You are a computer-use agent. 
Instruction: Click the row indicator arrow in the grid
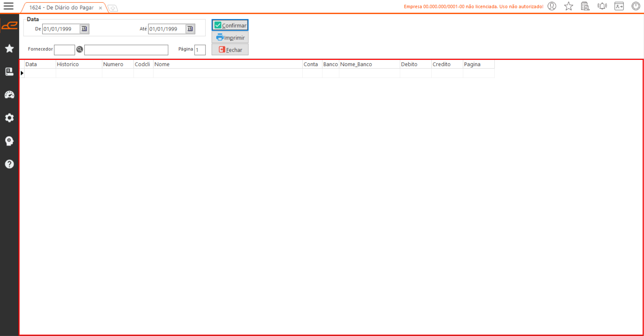(22, 73)
